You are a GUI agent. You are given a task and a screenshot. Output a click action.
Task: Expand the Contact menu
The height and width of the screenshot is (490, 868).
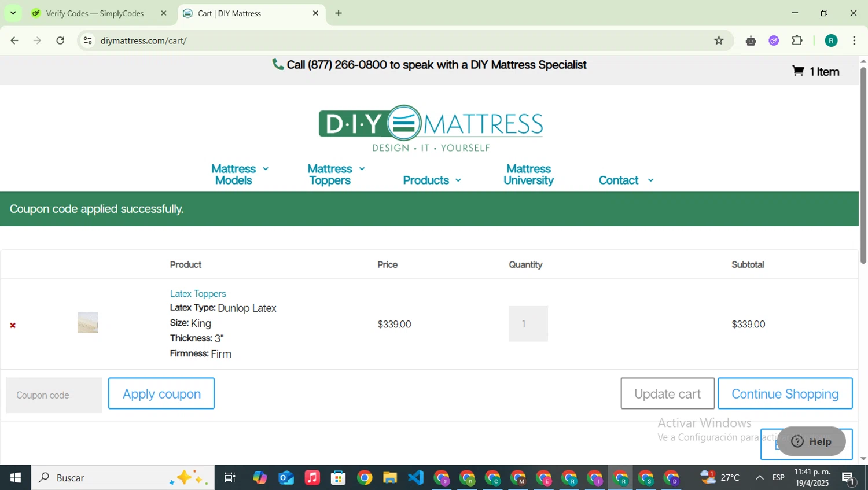(626, 180)
